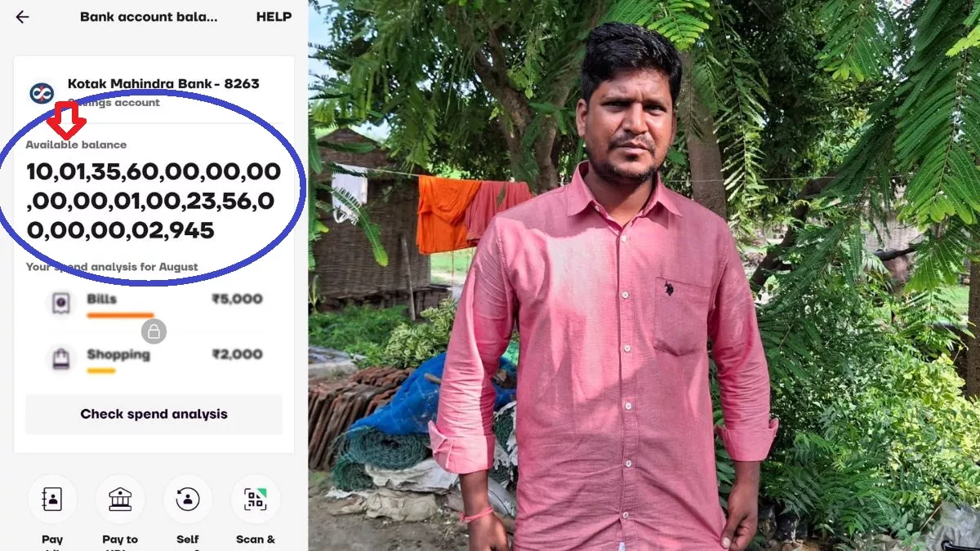The image size is (980, 551).
Task: Click the red down arrow annotation
Action: [65, 120]
